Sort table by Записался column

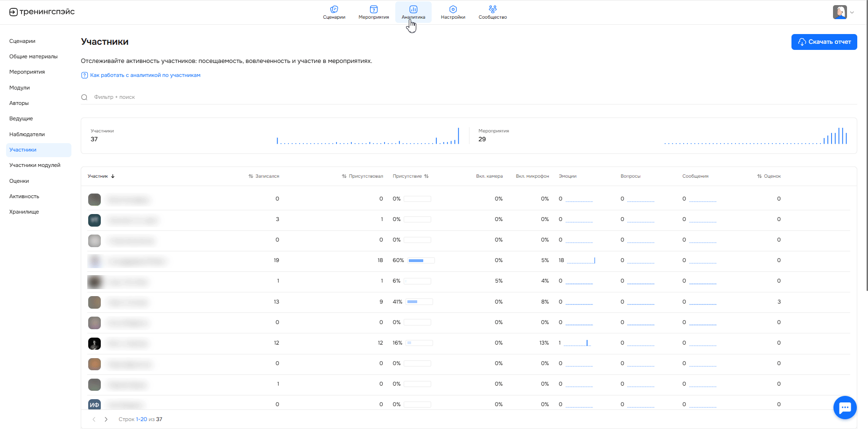[x=264, y=176]
